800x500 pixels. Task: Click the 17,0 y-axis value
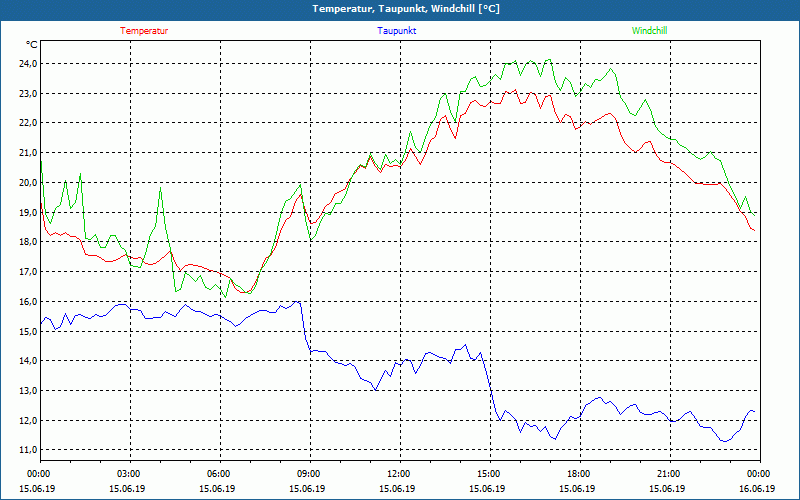[28, 271]
